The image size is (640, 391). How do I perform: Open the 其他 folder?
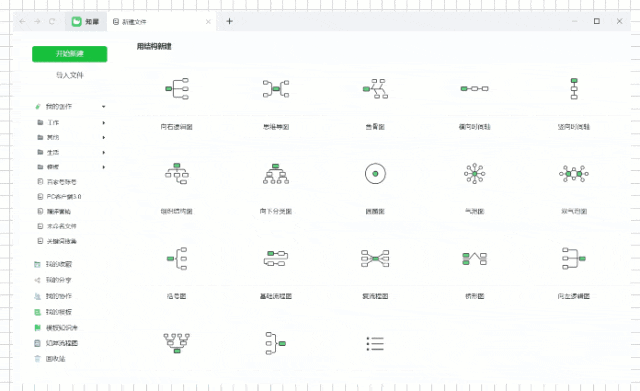(x=53, y=138)
